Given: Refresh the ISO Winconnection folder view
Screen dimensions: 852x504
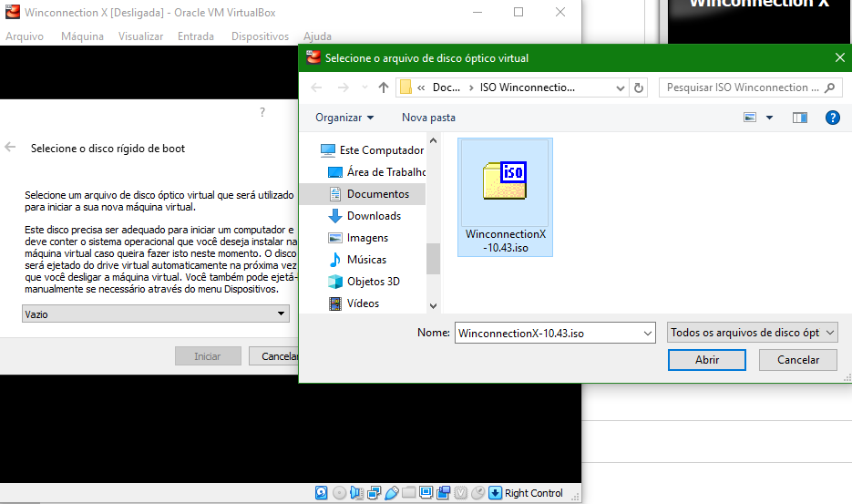Looking at the screenshot, I should click(x=639, y=87).
